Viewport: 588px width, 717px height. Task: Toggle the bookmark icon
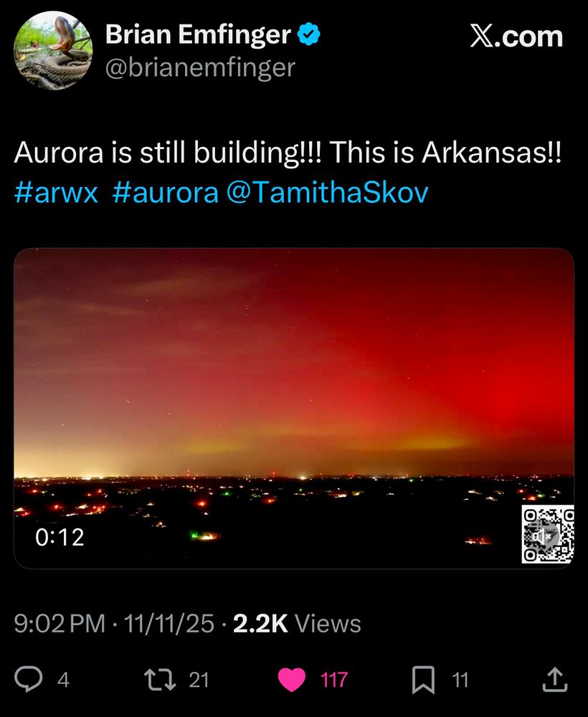point(423,680)
